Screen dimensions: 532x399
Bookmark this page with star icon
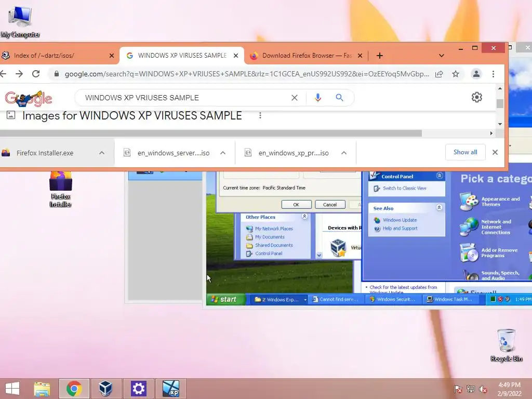[x=455, y=74]
